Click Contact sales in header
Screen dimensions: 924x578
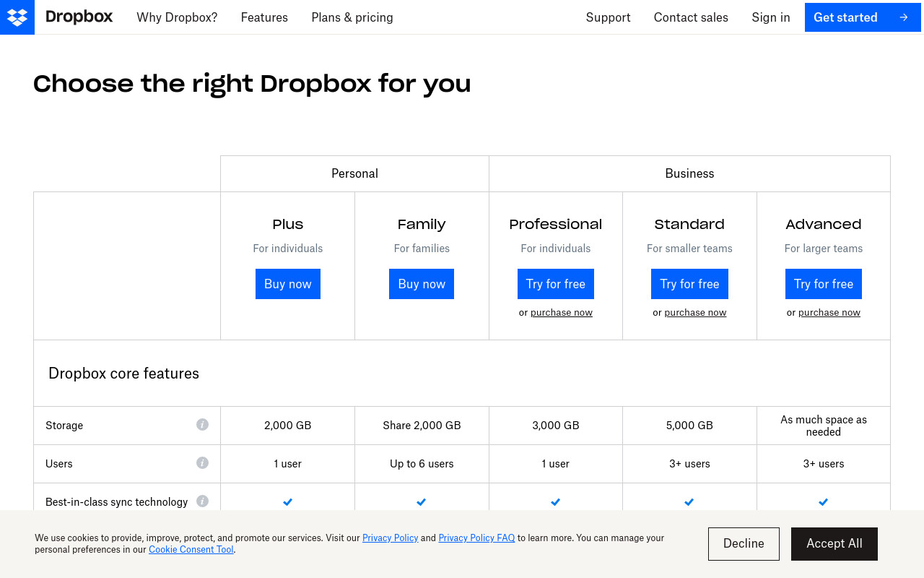tap(691, 17)
